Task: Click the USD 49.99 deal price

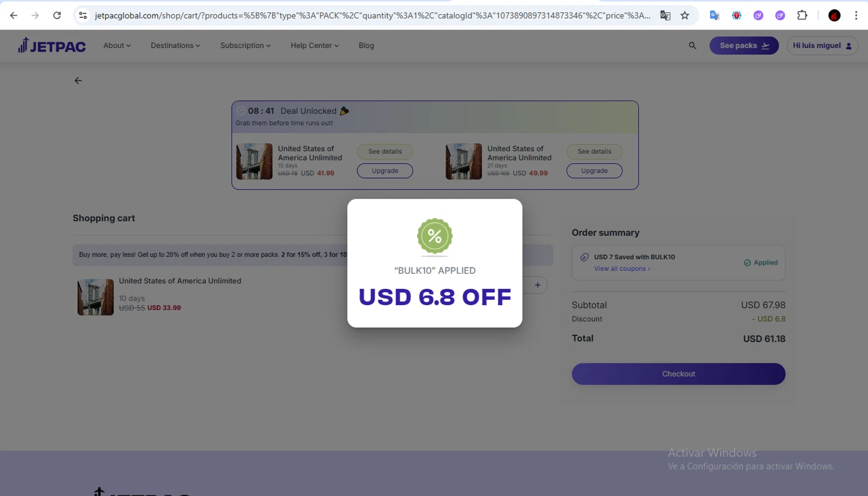Action: [530, 173]
